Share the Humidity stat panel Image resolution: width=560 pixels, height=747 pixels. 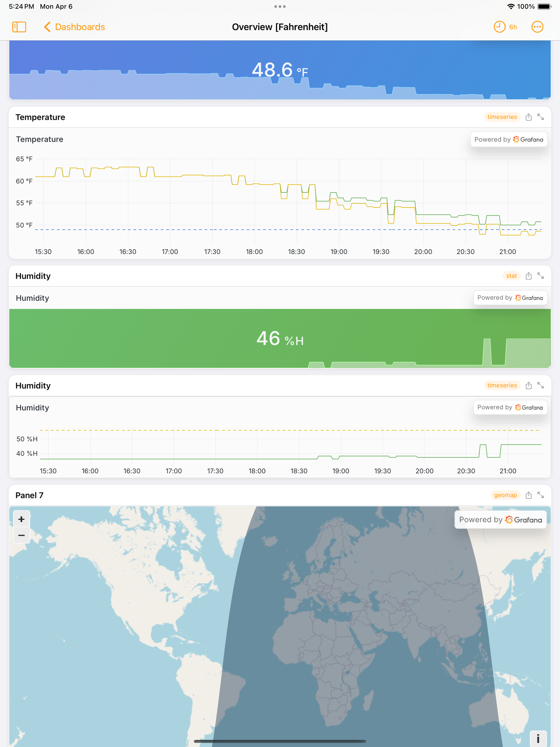[x=529, y=276]
